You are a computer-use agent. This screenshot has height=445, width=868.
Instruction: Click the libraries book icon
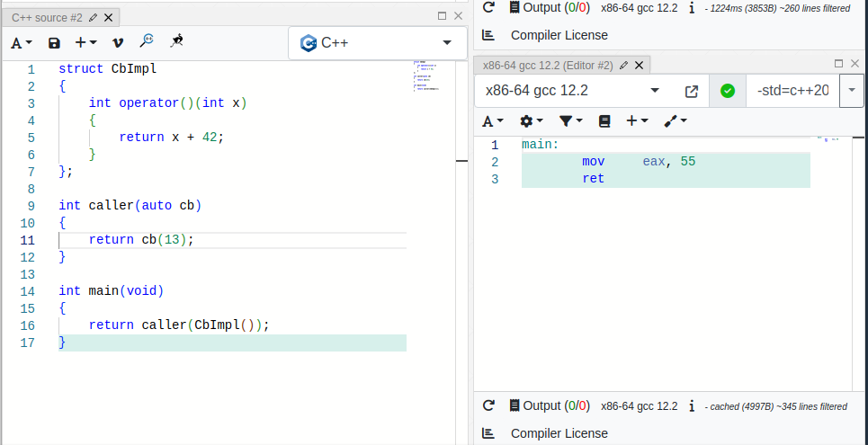(x=604, y=120)
